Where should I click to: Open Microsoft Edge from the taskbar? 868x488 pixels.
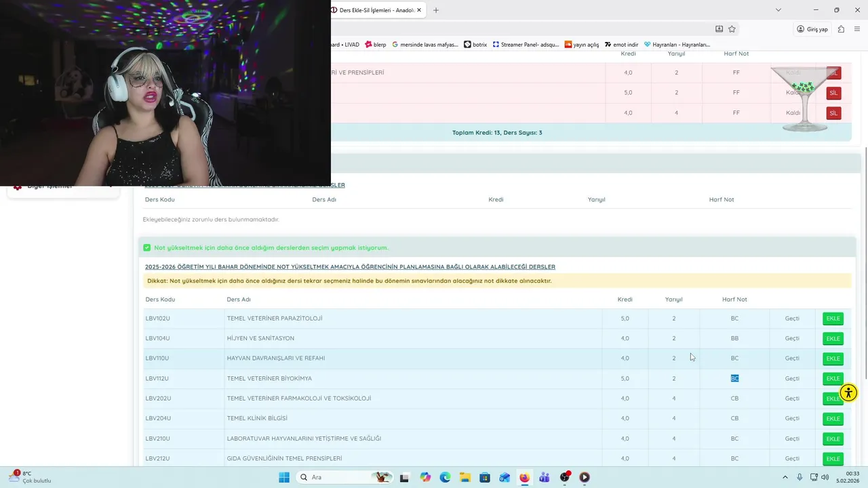(x=445, y=477)
